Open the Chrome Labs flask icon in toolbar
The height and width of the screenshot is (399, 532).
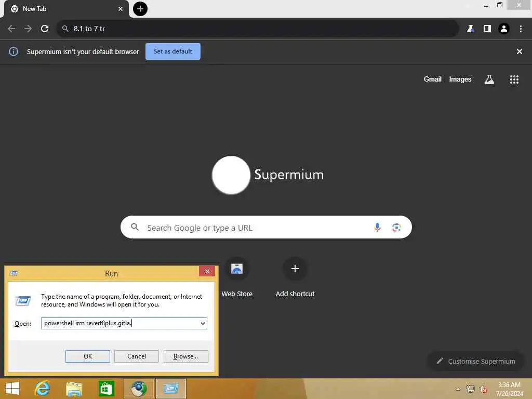[x=470, y=29]
